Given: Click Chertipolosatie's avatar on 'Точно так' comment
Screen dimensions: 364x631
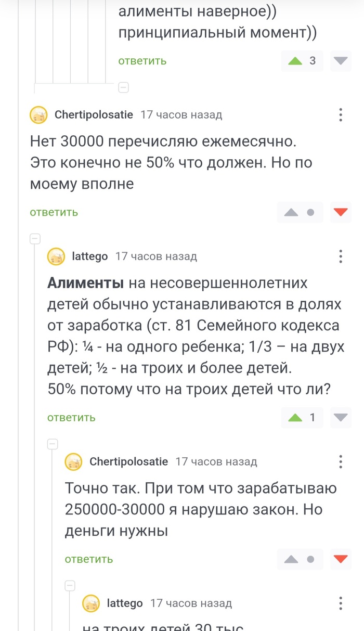Looking at the screenshot, I should 74,461.
